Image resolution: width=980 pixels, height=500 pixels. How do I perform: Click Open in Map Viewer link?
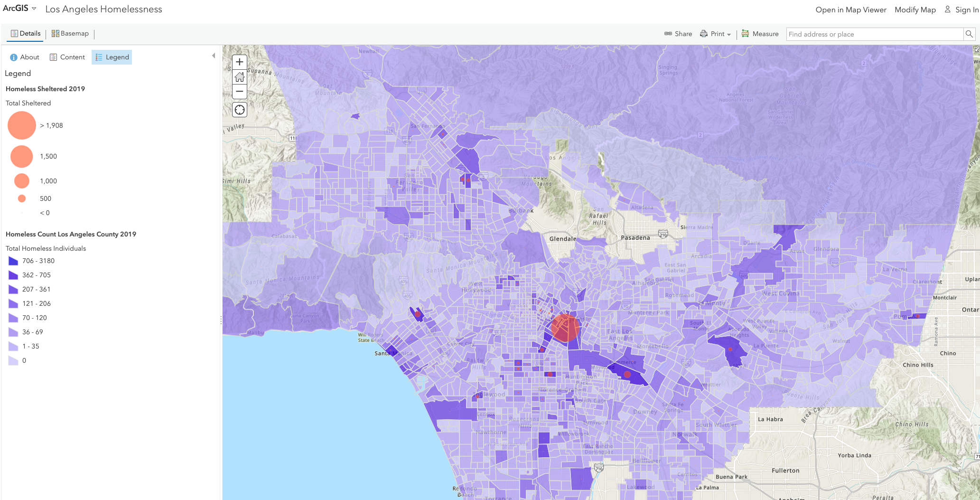pos(850,10)
